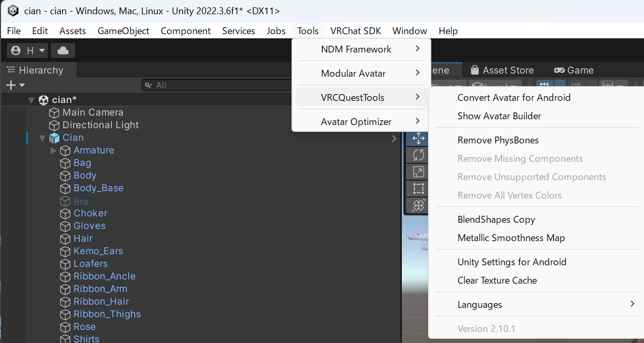Click Clear Texture Cache
The height and width of the screenshot is (343, 644).
[497, 280]
